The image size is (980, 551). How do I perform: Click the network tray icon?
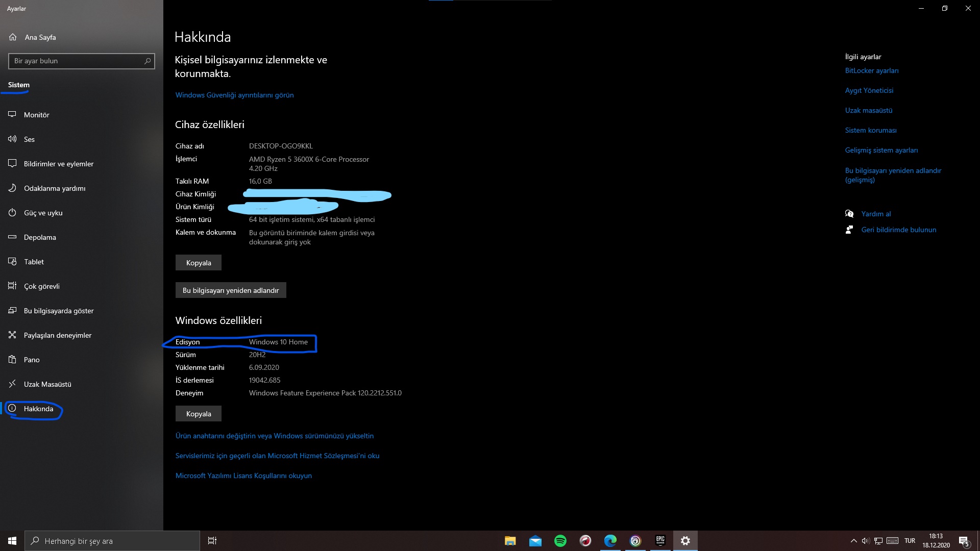click(878, 541)
